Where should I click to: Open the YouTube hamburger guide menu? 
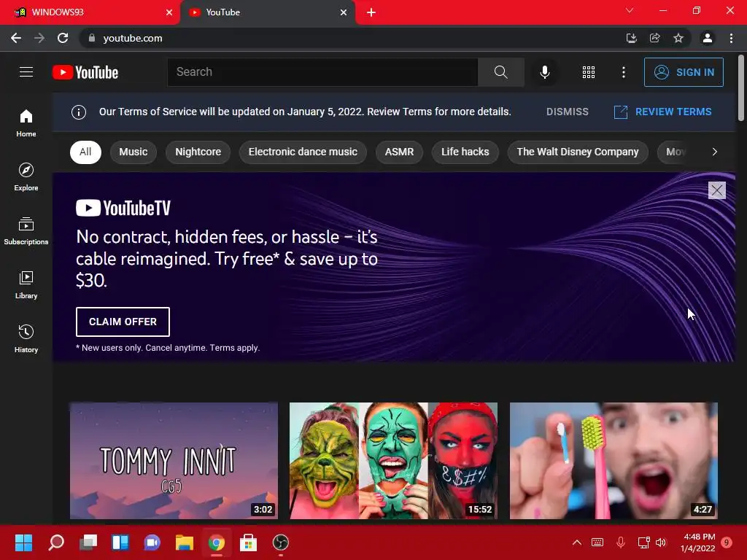[x=26, y=72]
